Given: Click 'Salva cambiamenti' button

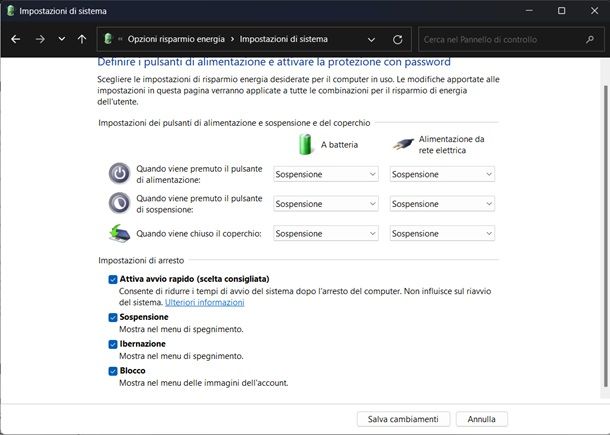Looking at the screenshot, I should coord(403,419).
